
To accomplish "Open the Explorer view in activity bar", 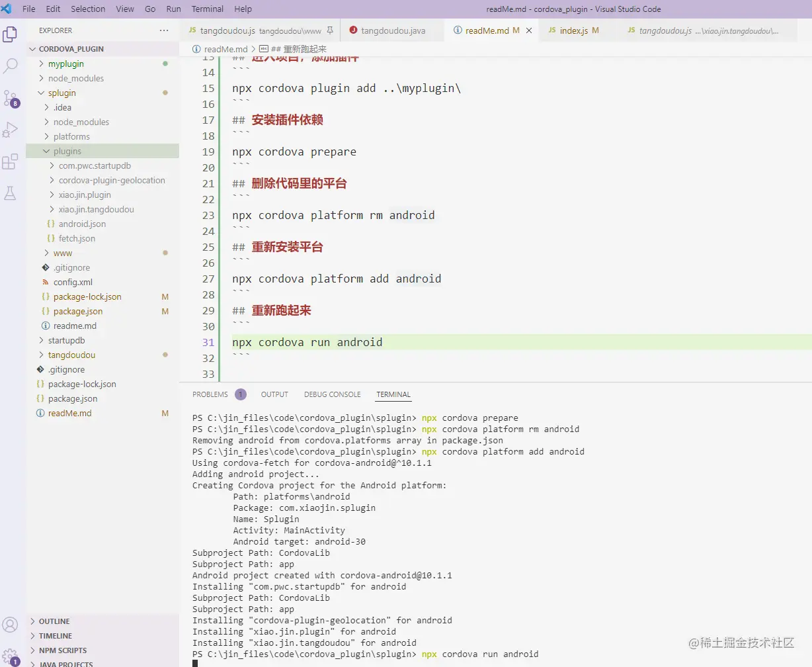I will (x=11, y=34).
